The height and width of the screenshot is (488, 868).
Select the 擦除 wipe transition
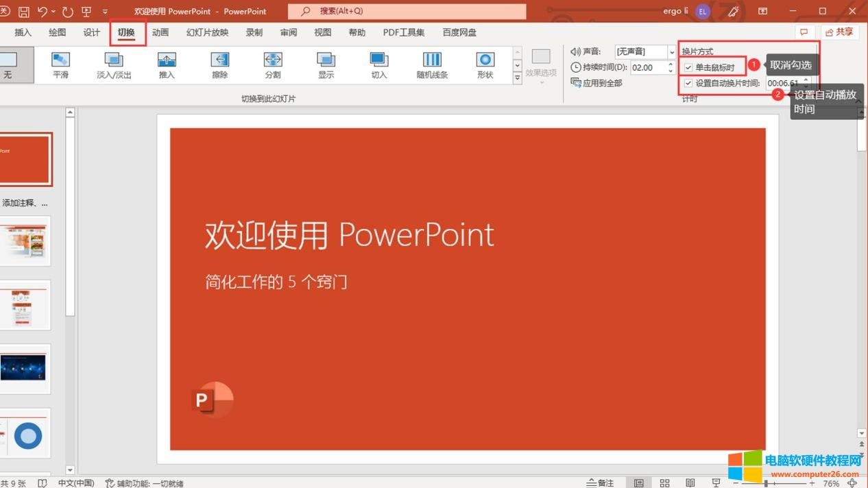point(219,64)
